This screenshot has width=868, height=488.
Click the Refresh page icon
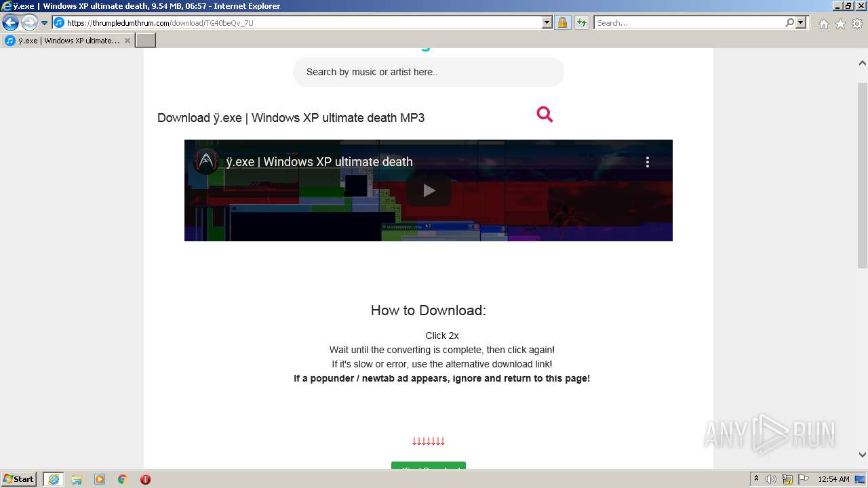click(582, 23)
